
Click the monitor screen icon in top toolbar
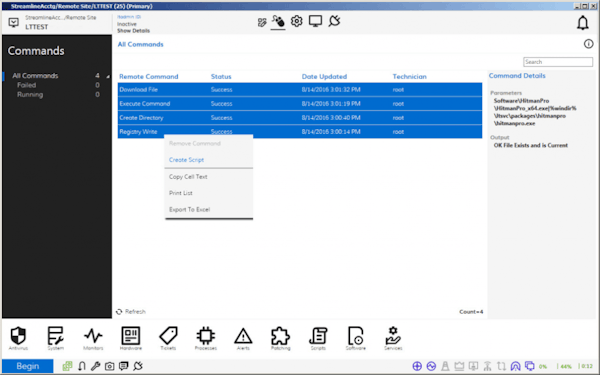click(315, 21)
